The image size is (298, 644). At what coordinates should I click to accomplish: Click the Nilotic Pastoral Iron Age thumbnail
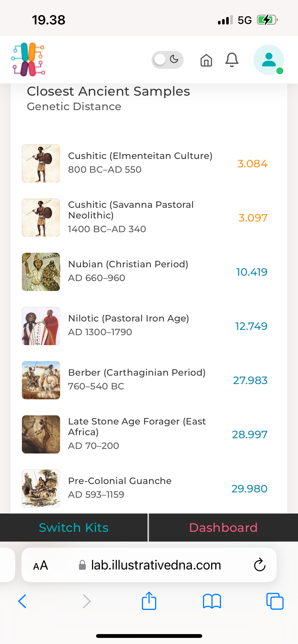(x=41, y=326)
